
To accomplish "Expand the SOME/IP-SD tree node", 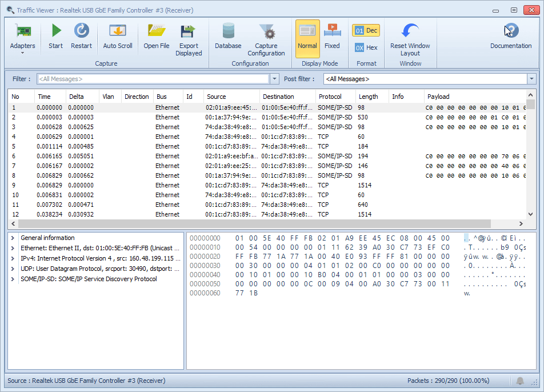I will [13, 279].
